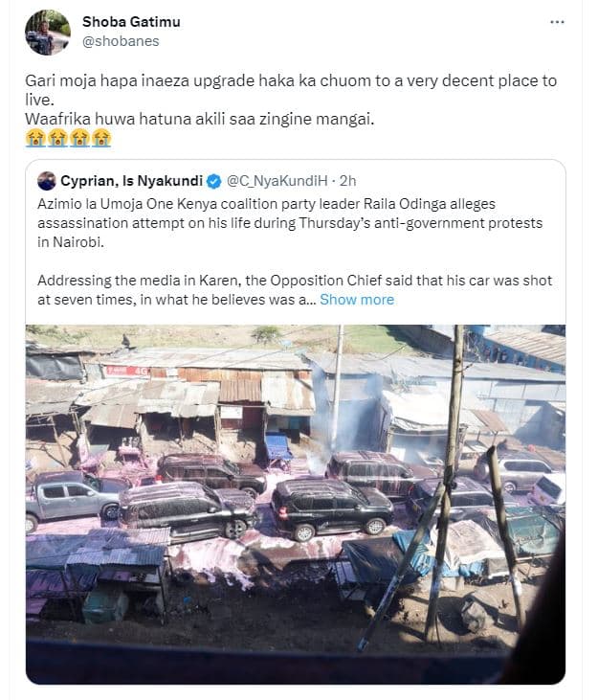The width and height of the screenshot is (598, 700).
Task: Click Cyprian Nyakundi's small avatar
Action: pos(46,181)
